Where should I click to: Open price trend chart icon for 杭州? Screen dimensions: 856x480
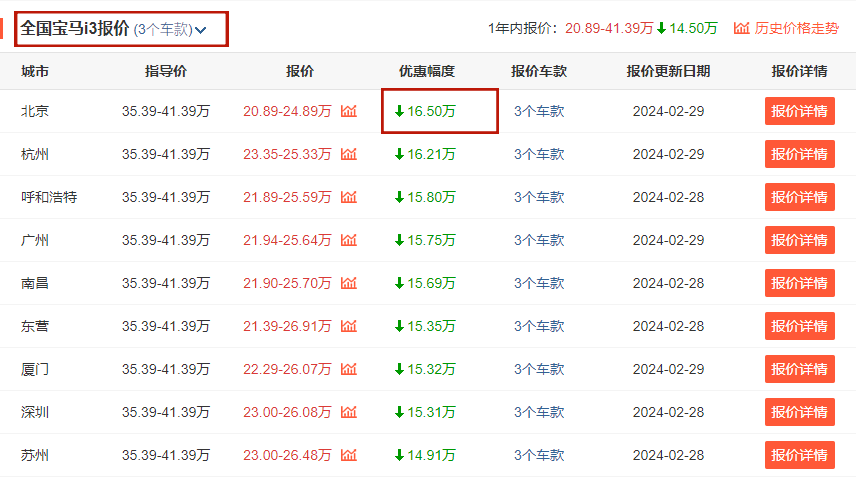(348, 155)
